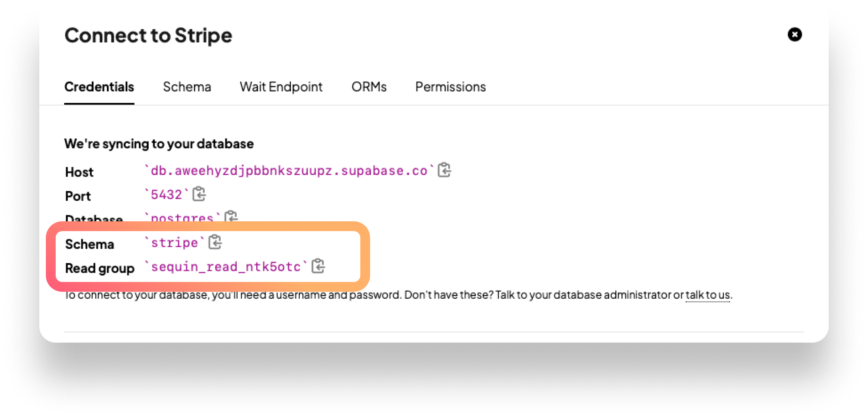Screen dimensions: 868x418
Task: Copy the Port 5432 value
Action: 199,194
